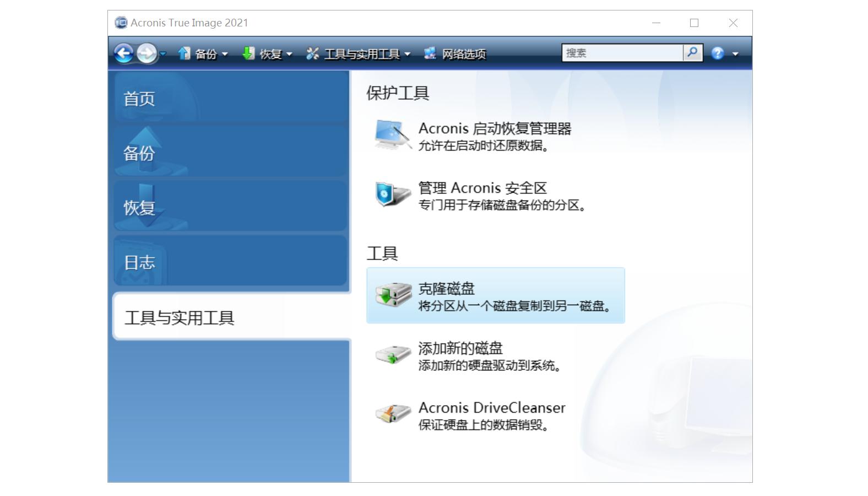Click the Acronis 启动恢复管理器 monitor icon
Screen dimensions: 868x496
[393, 135]
